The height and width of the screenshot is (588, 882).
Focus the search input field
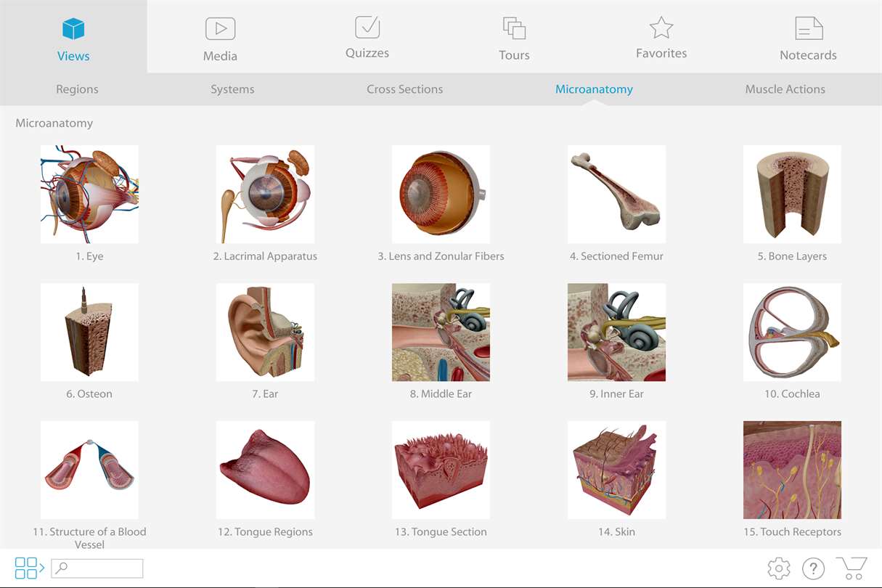(97, 568)
